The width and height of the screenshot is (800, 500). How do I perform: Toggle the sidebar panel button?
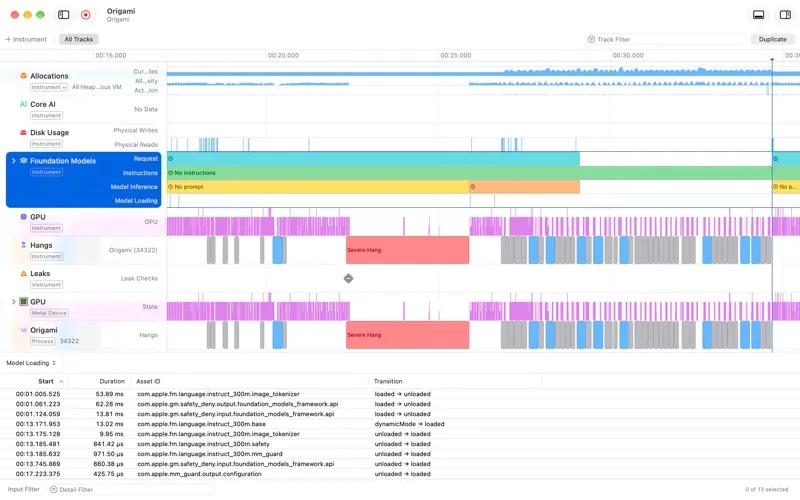click(x=64, y=15)
